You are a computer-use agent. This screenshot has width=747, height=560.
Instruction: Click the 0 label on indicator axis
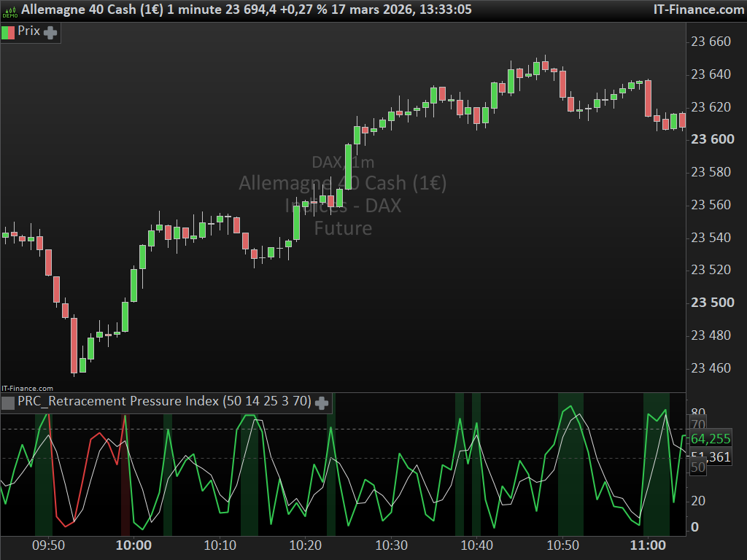point(694,527)
